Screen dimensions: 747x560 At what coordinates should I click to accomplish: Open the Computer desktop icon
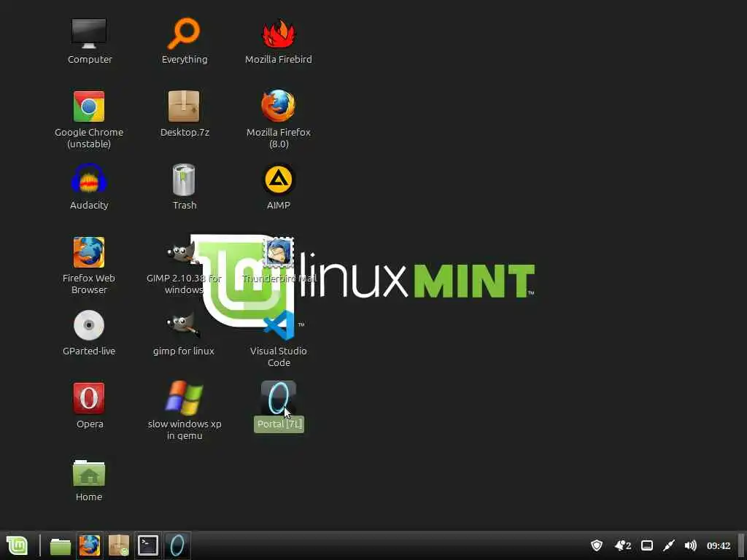click(x=89, y=34)
